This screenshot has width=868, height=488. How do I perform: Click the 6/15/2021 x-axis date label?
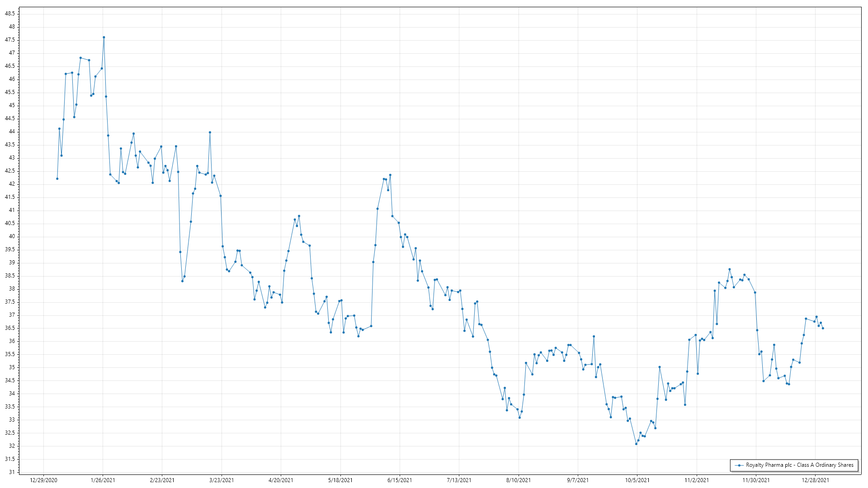pos(400,480)
